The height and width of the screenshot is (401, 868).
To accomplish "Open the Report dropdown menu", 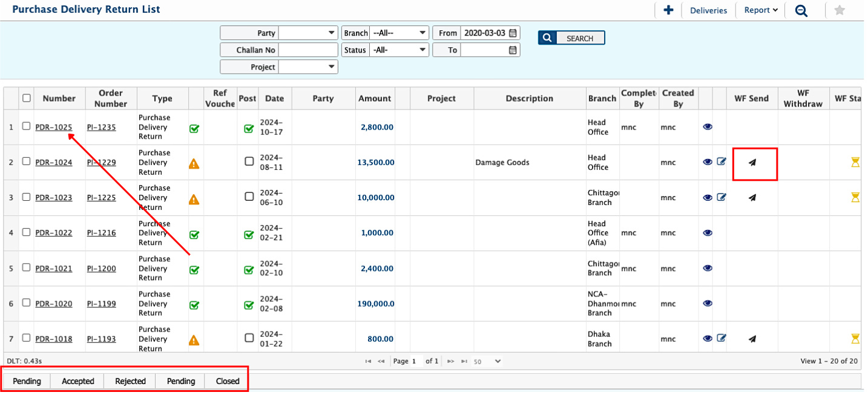I will (760, 10).
